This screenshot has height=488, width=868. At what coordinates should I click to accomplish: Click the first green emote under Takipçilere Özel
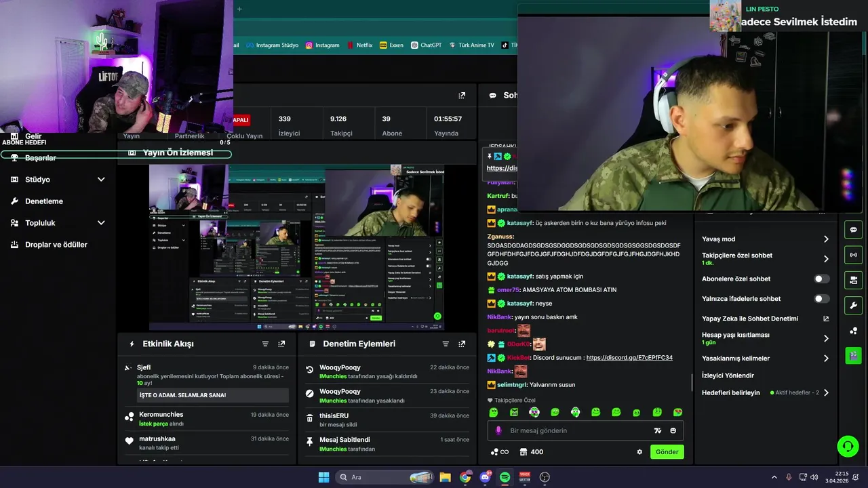493,412
